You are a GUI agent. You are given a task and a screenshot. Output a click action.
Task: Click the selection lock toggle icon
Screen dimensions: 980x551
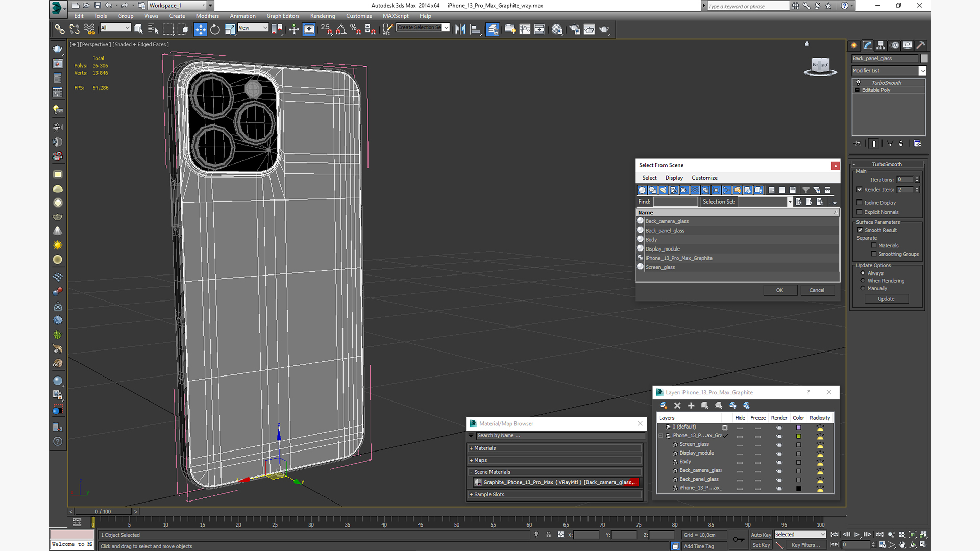click(548, 535)
